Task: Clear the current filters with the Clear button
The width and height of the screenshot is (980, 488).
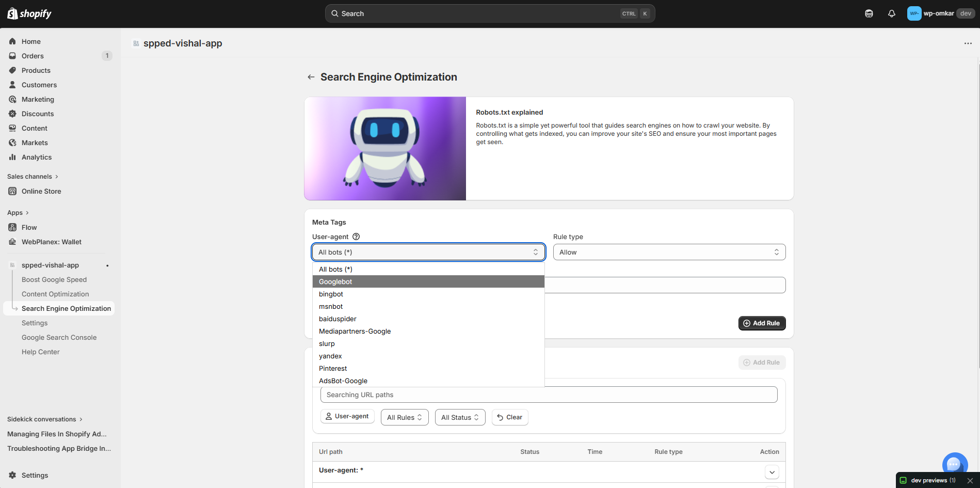Action: pyautogui.click(x=509, y=417)
